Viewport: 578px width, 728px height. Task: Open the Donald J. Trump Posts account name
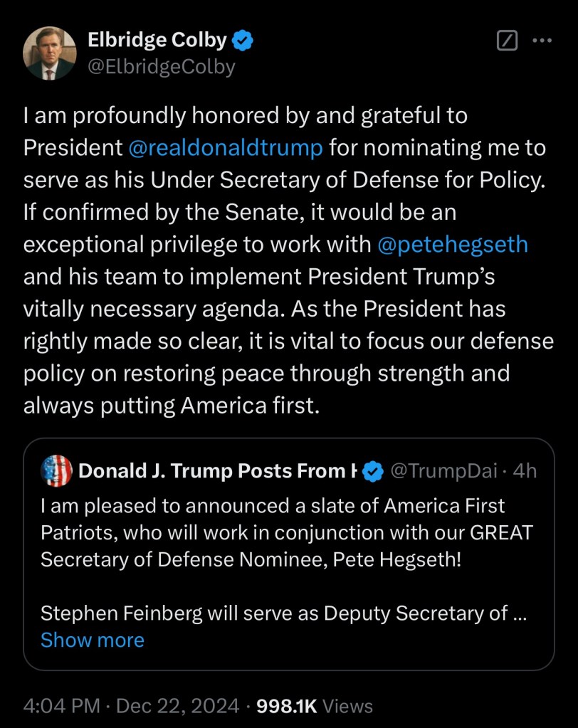click(217, 471)
